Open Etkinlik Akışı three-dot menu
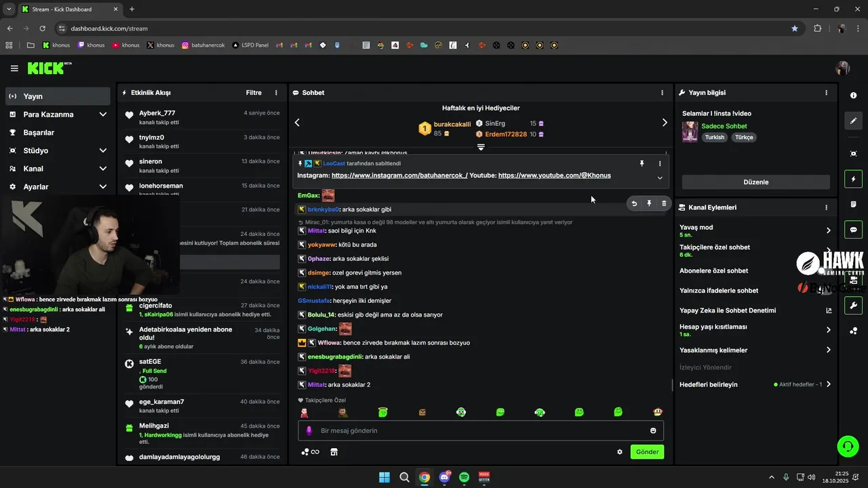 tap(276, 93)
